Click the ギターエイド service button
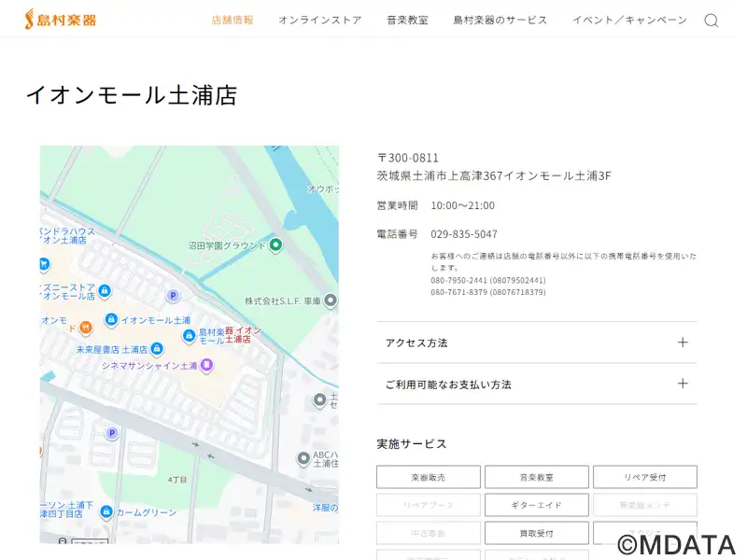 [x=536, y=505]
